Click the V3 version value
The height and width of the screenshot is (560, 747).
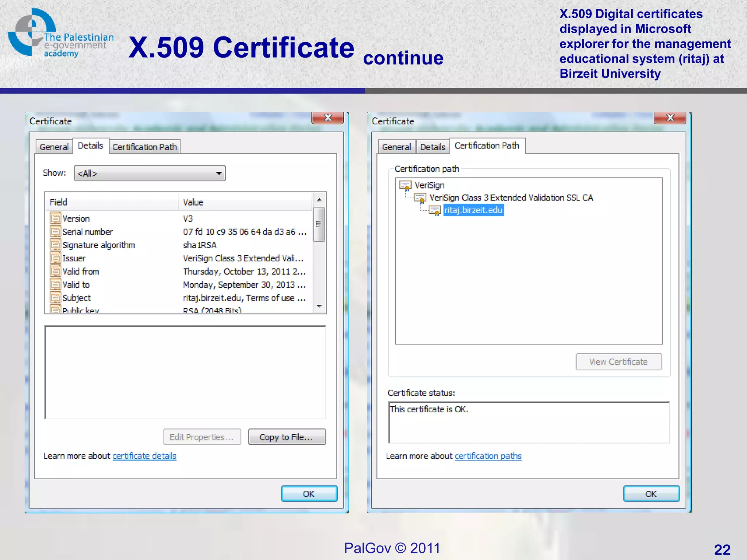[188, 218]
